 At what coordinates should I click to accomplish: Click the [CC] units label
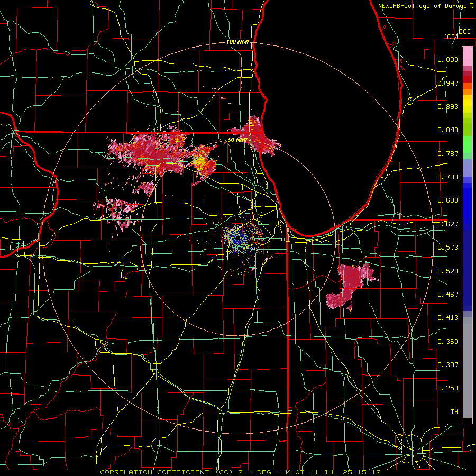[451, 36]
